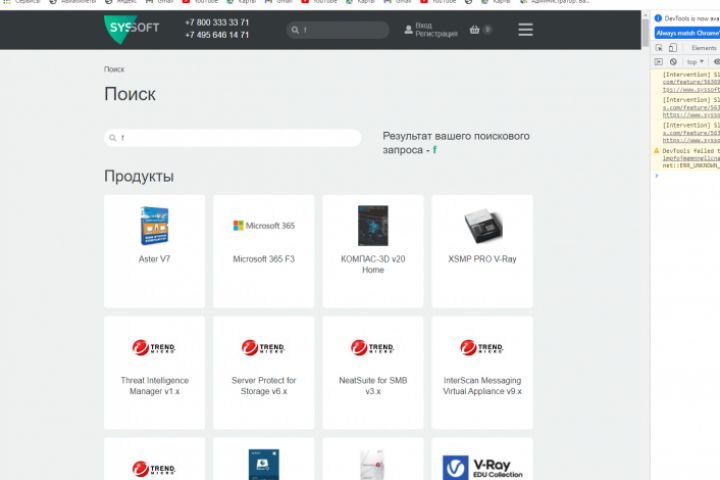Click the yellow warning icon in the console
Screen dimensions: 720x480
656,151
